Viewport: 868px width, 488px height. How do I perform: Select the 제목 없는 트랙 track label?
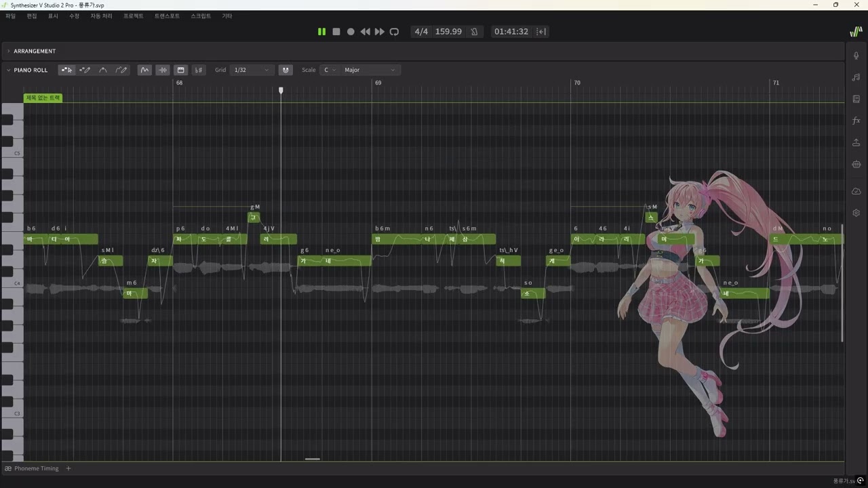point(43,98)
